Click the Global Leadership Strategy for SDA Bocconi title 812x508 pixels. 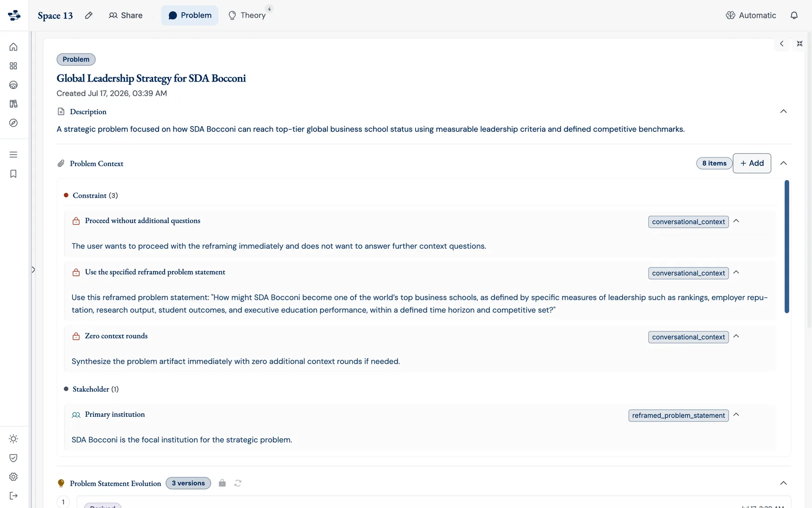(x=151, y=78)
